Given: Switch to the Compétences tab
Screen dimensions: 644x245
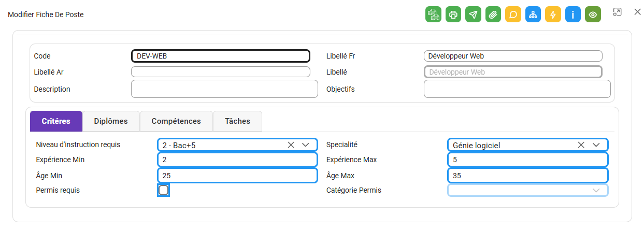Looking at the screenshot, I should point(176,121).
